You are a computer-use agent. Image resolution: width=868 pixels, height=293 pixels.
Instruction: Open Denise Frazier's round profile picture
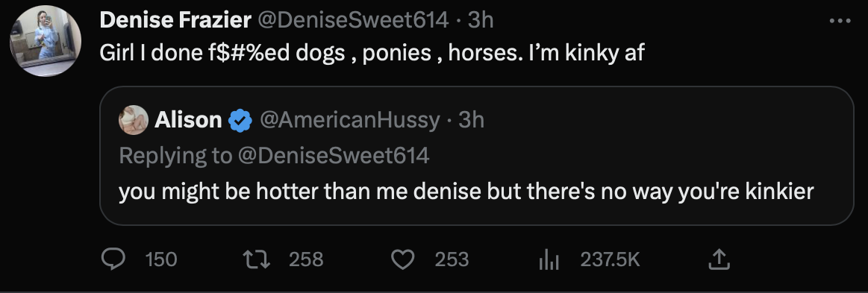[x=46, y=41]
